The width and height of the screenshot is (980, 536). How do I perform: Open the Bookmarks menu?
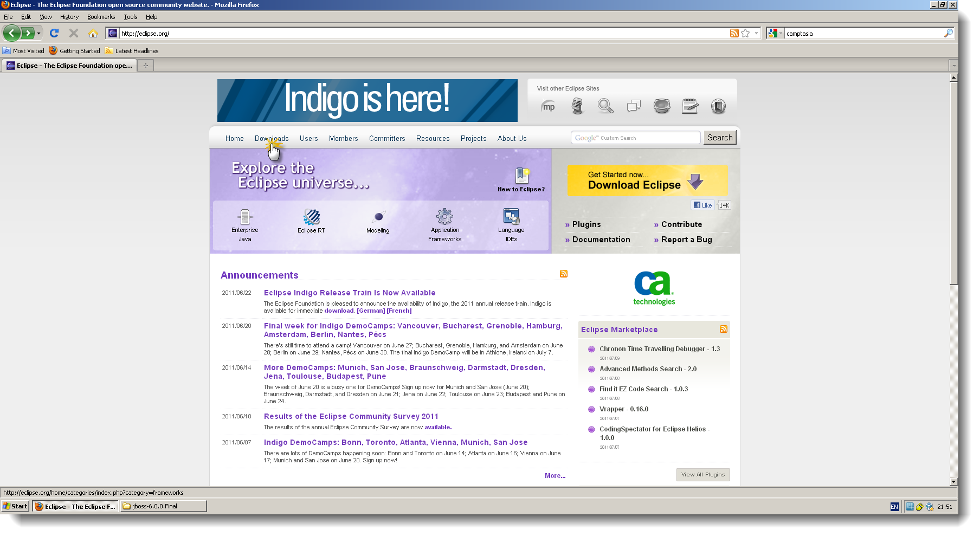tap(101, 17)
